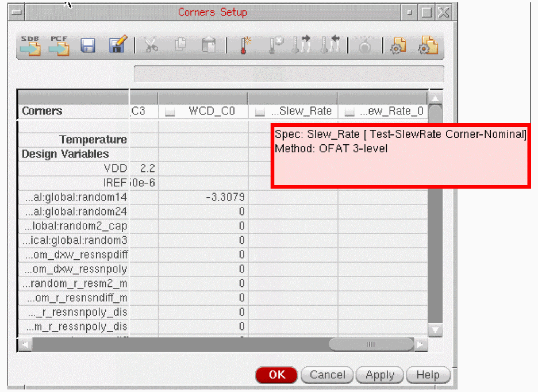This screenshot has width=538, height=392.
Task: Click the -3.3079 value cell
Action: (203, 197)
